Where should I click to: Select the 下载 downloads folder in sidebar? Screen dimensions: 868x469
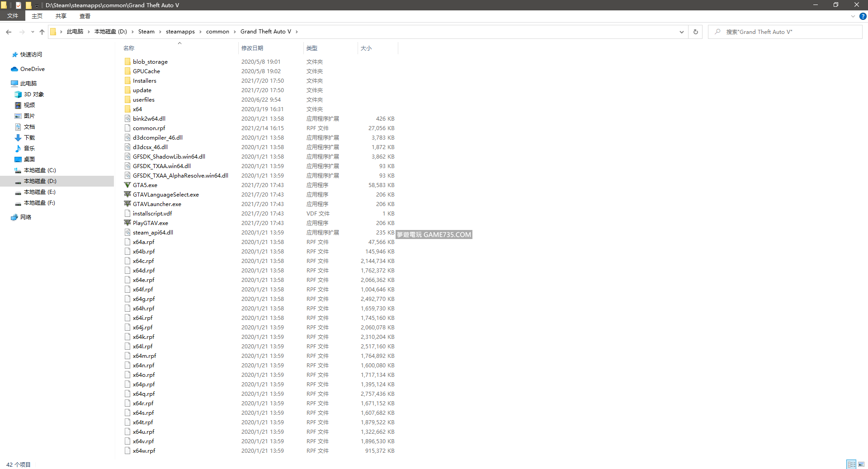(x=29, y=138)
